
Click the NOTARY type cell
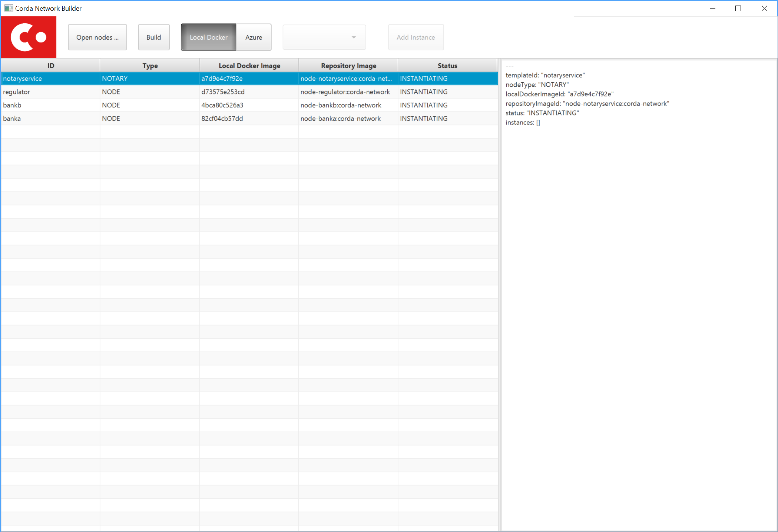click(150, 79)
